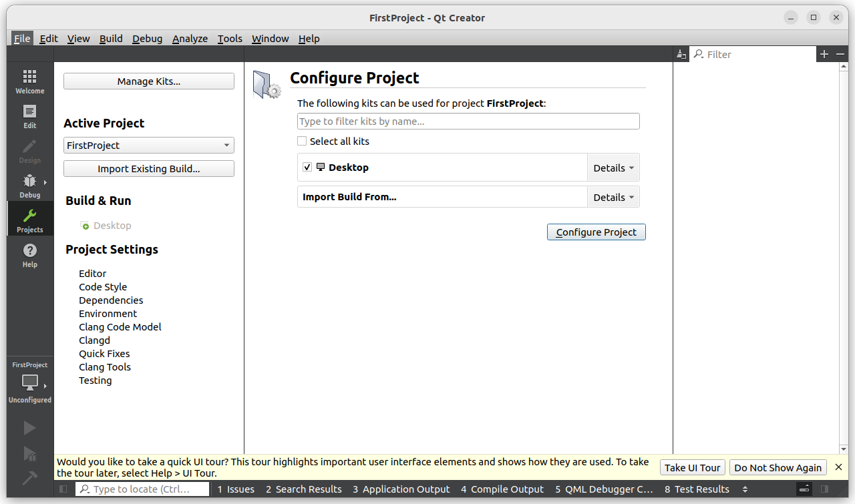Toggle the left sidebar in the status bar
The height and width of the screenshot is (504, 855).
[63, 489]
